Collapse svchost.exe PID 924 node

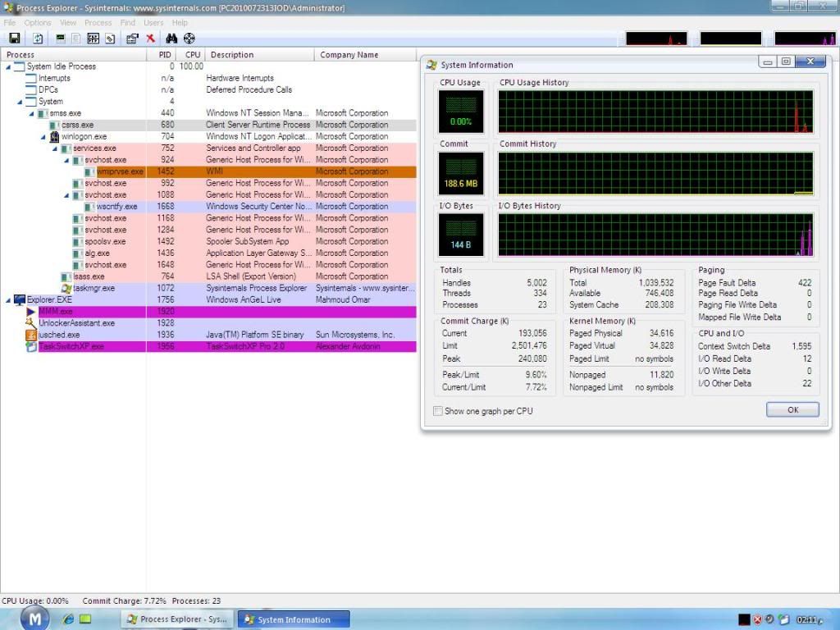[67, 160]
